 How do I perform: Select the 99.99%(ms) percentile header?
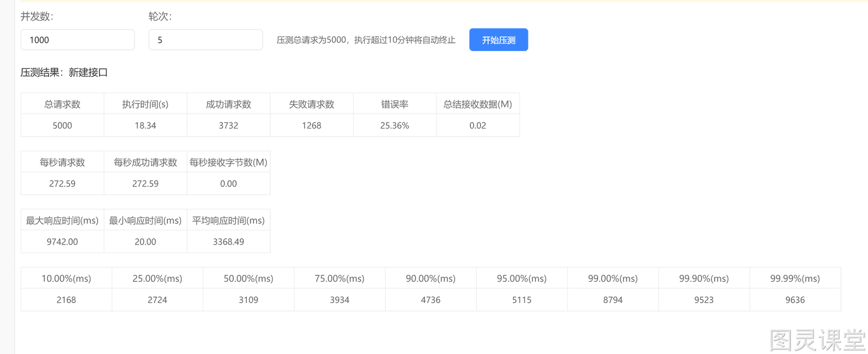pos(795,278)
